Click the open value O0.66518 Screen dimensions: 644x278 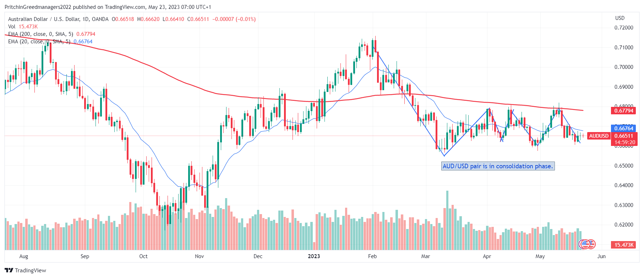(123, 19)
